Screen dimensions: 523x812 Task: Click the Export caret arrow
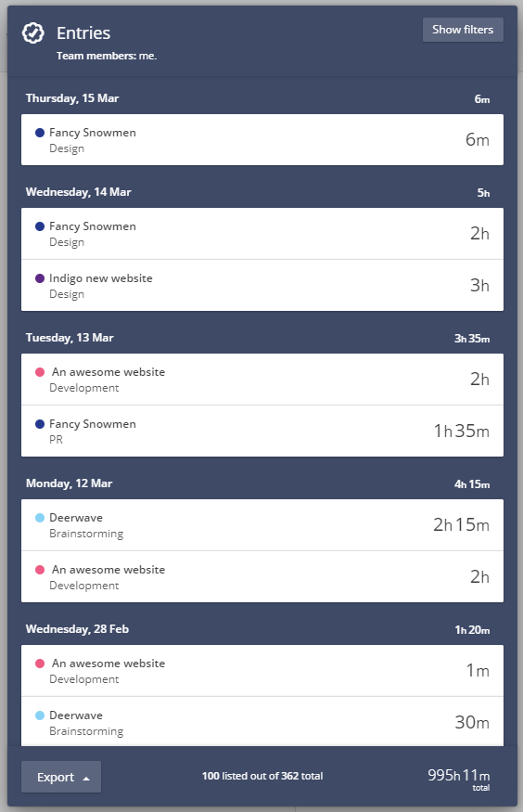86,778
